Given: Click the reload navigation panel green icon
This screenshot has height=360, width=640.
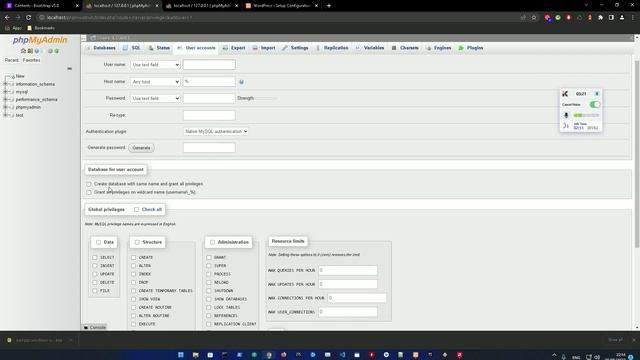Looking at the screenshot, I should [x=57, y=51].
